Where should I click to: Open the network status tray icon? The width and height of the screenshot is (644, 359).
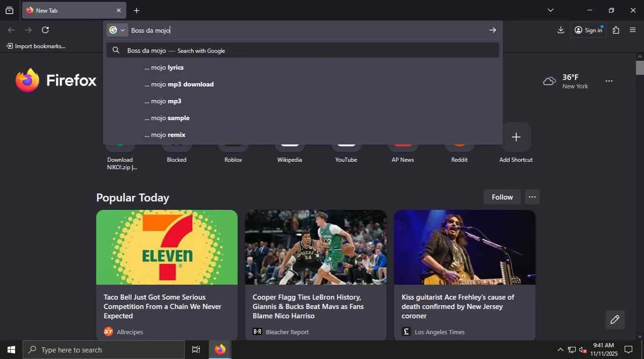571,350
